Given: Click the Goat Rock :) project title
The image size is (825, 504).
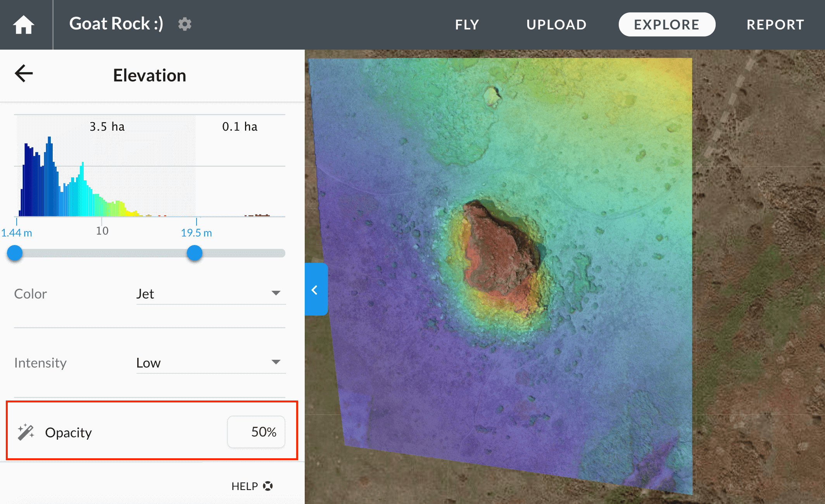Looking at the screenshot, I should coord(116,24).
